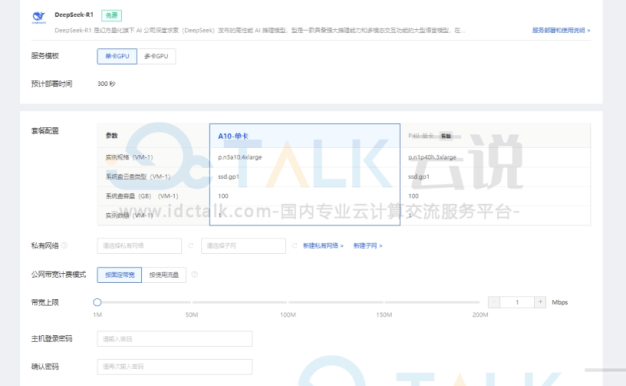Click the 150M slider label

(384, 315)
